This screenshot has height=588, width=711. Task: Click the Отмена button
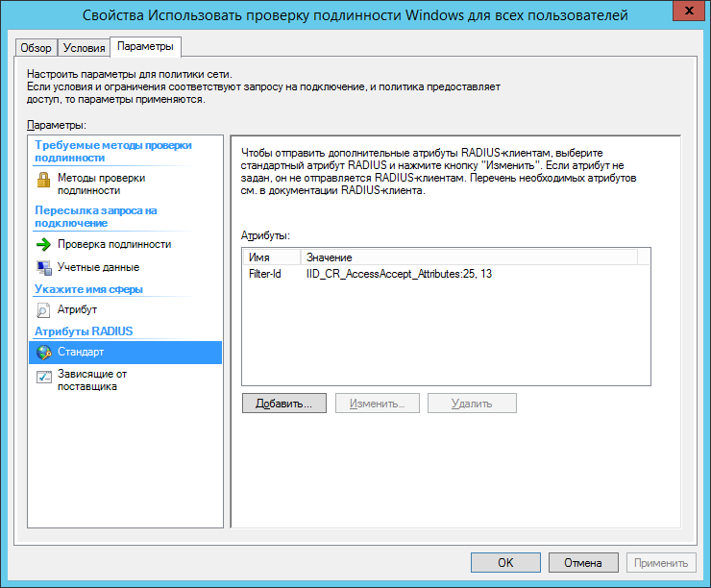pos(583,563)
